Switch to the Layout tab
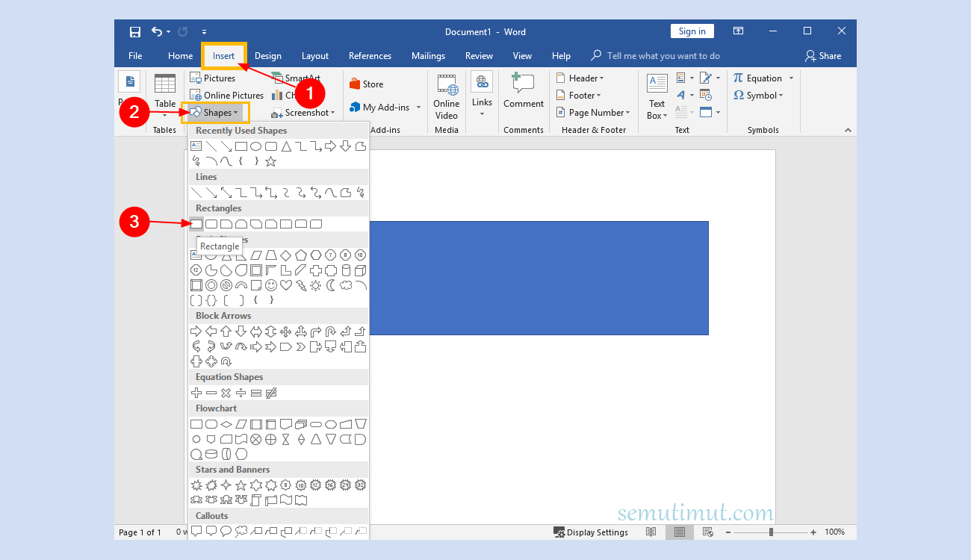Image resolution: width=971 pixels, height=560 pixels. tap(315, 56)
